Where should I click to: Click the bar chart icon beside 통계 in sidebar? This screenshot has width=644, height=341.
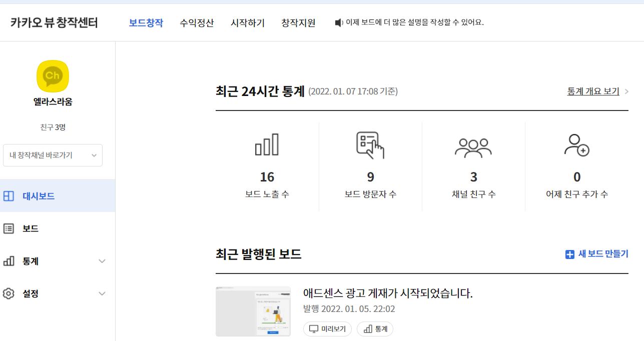(9, 261)
